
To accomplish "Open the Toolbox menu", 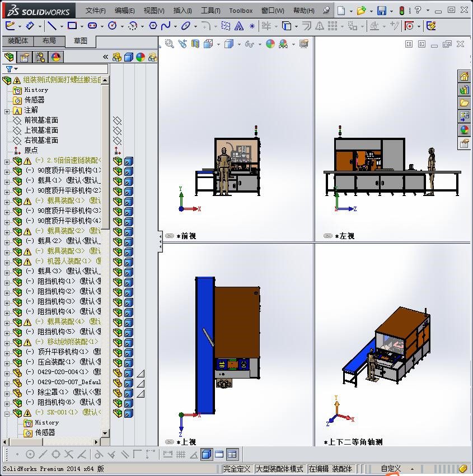I will tap(241, 11).
